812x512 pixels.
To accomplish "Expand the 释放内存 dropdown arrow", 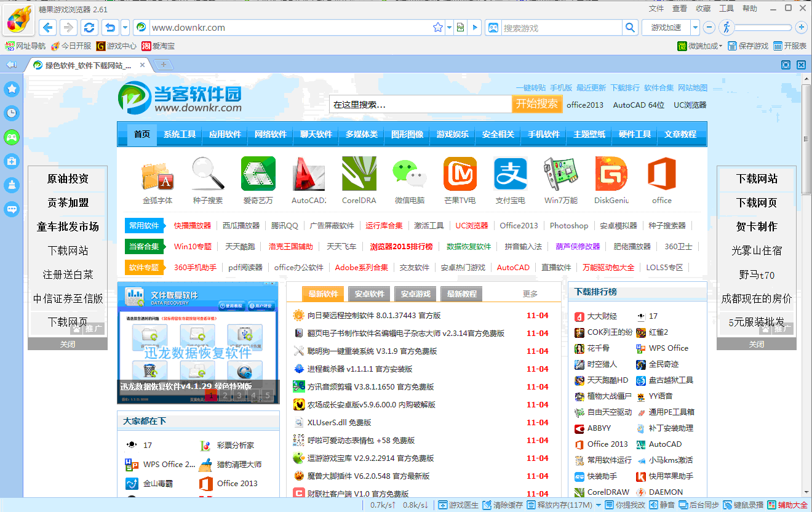I will (599, 505).
